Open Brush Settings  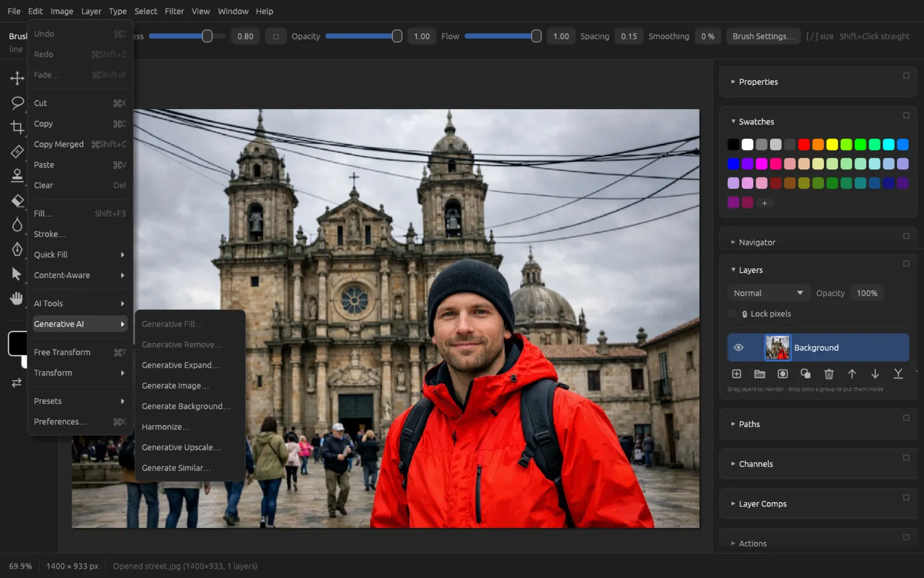tap(763, 36)
